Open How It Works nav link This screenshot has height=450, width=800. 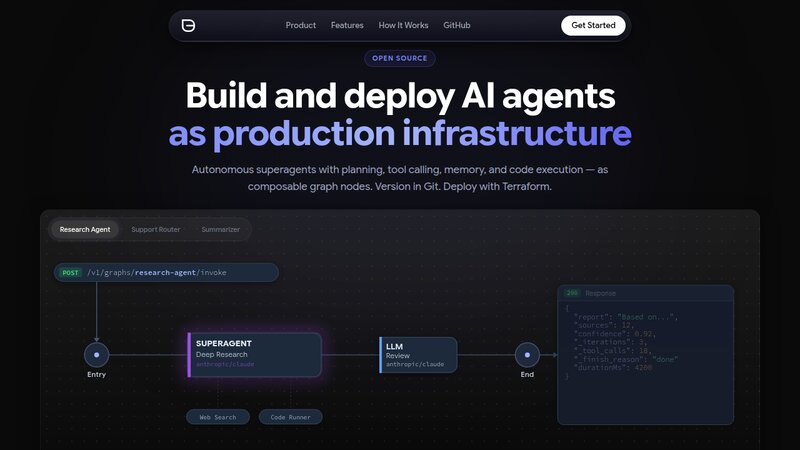403,25
